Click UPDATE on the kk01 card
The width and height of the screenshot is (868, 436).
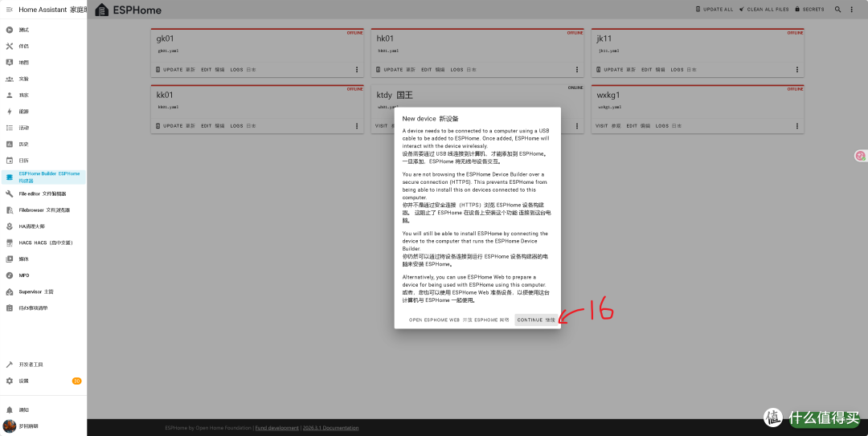[175, 126]
